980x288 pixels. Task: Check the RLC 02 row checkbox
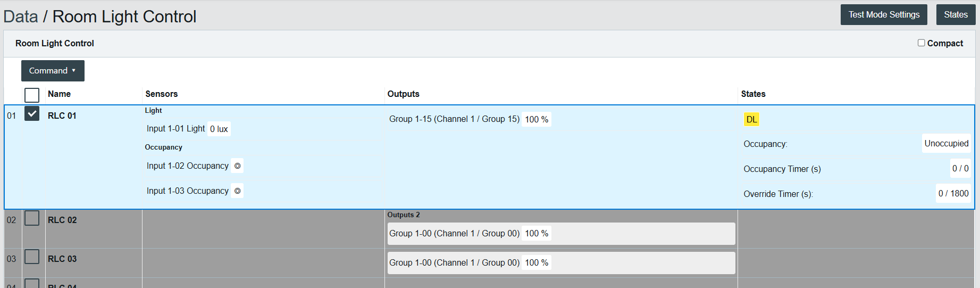point(32,218)
